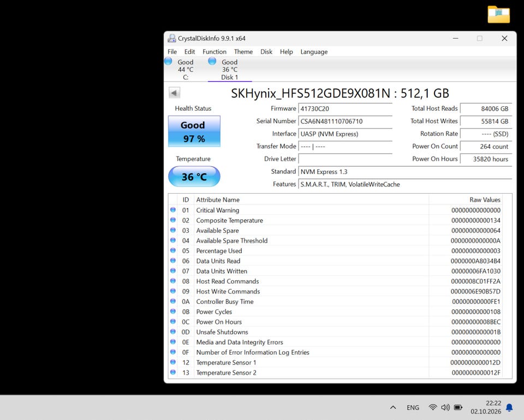Click the Good 97 % health status button
This screenshot has width=524, height=420.
coord(194,131)
